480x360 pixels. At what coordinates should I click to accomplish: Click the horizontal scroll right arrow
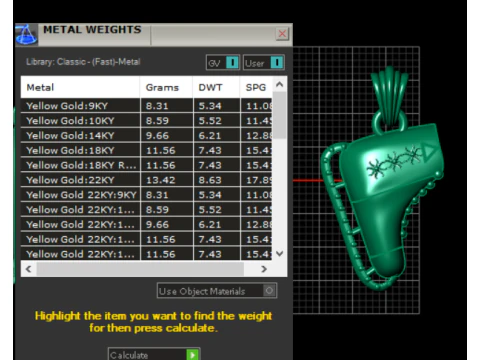[x=264, y=269]
